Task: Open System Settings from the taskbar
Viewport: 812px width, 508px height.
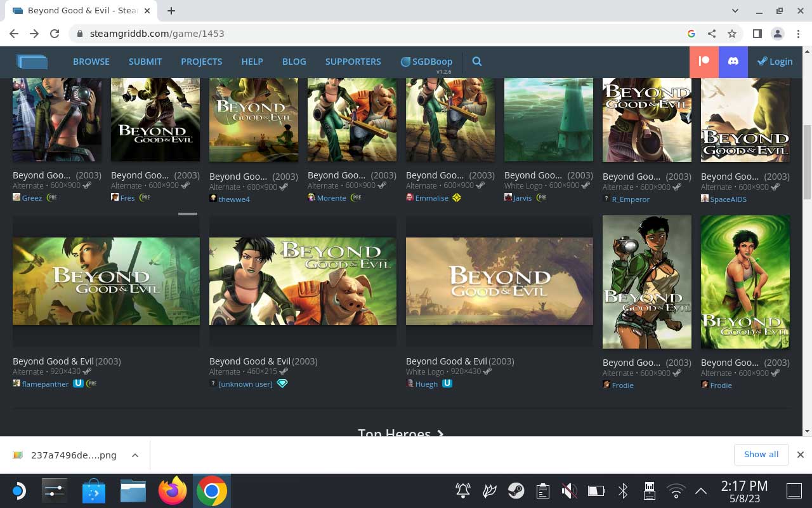Action: pos(55,491)
